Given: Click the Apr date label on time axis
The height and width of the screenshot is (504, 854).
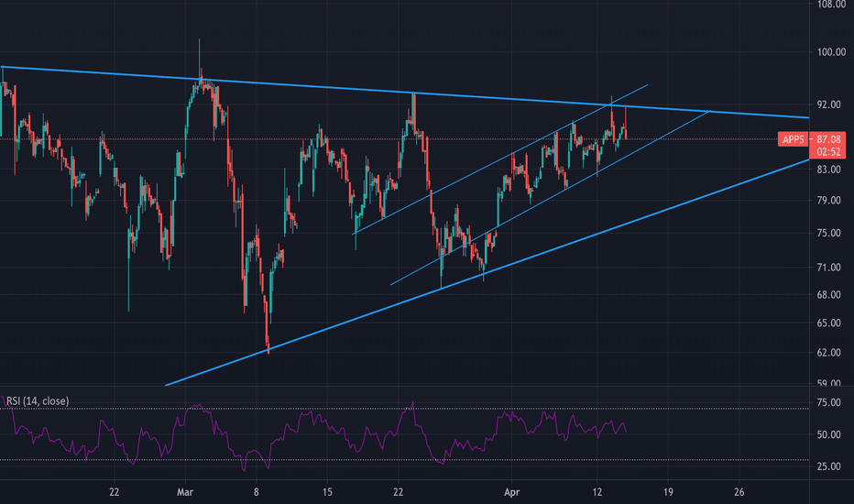Looking at the screenshot, I should click(511, 492).
